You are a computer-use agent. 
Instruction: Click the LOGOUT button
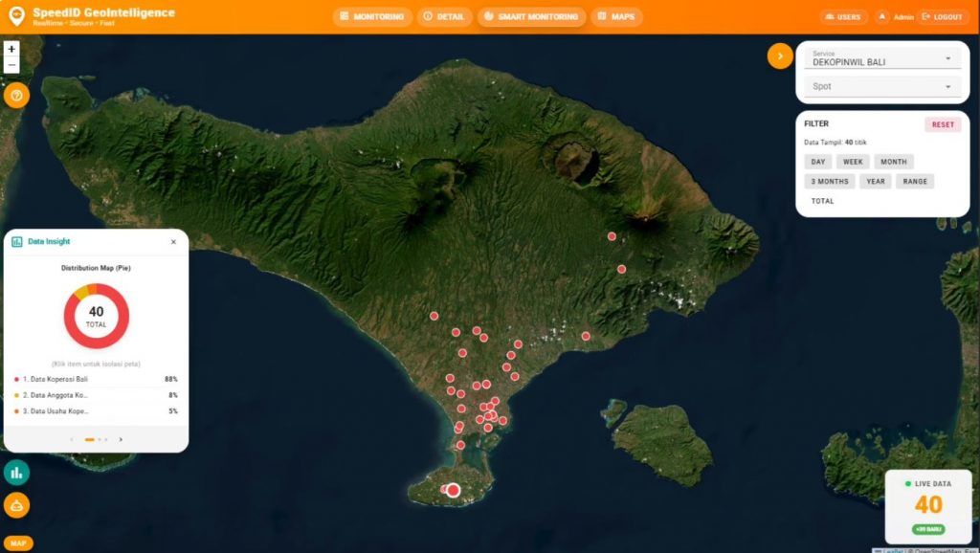point(942,17)
